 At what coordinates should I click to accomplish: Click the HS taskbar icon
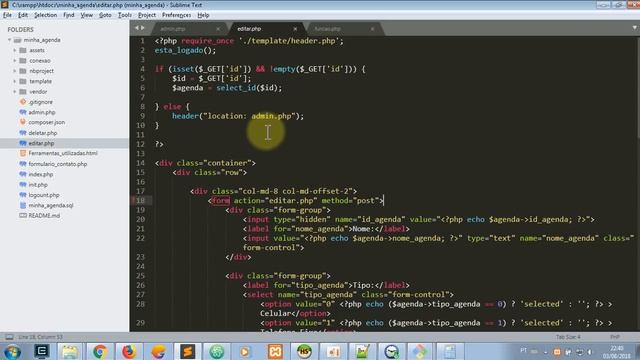pos(304,351)
